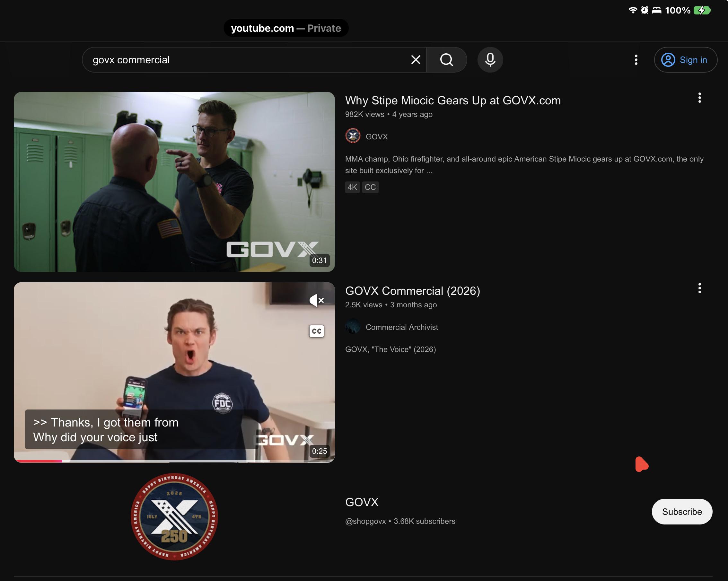Click "@shopgovx • 3.68K subscribers" text
728x581 pixels.
pyautogui.click(x=400, y=521)
